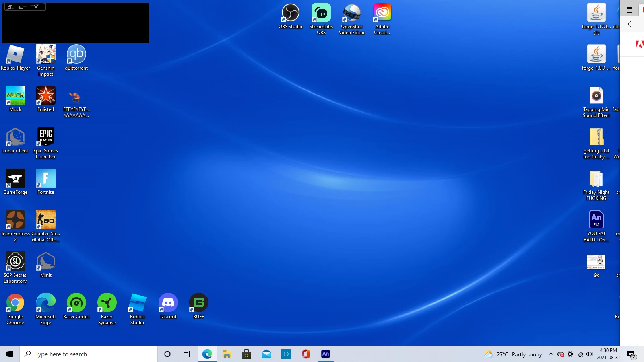644x362 pixels.
Task: Restore the black window's size button
Action: point(10,7)
